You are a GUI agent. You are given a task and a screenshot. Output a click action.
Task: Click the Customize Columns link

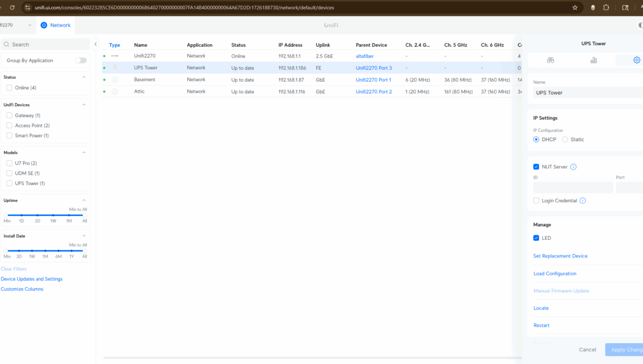click(x=22, y=289)
